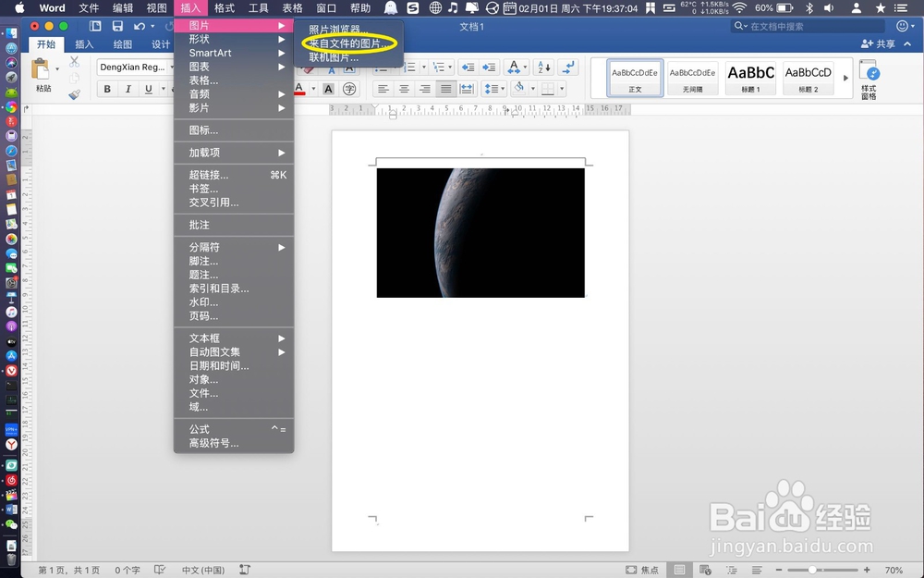Toggle Bold formatting
The height and width of the screenshot is (578, 924).
point(107,89)
